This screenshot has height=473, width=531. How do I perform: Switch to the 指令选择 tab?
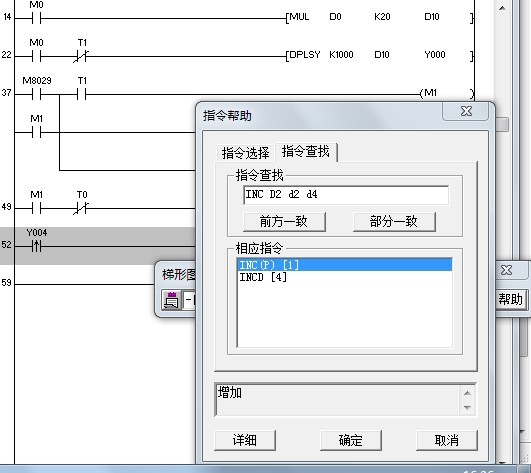click(245, 153)
